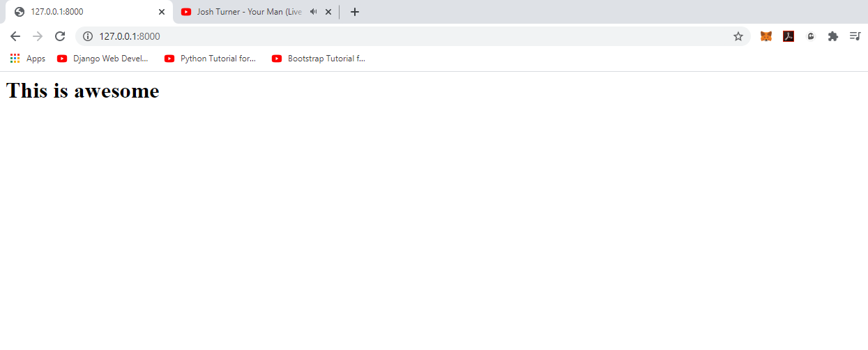Close the Josh Turner YouTube tab
This screenshot has height=350, width=868.
[328, 12]
